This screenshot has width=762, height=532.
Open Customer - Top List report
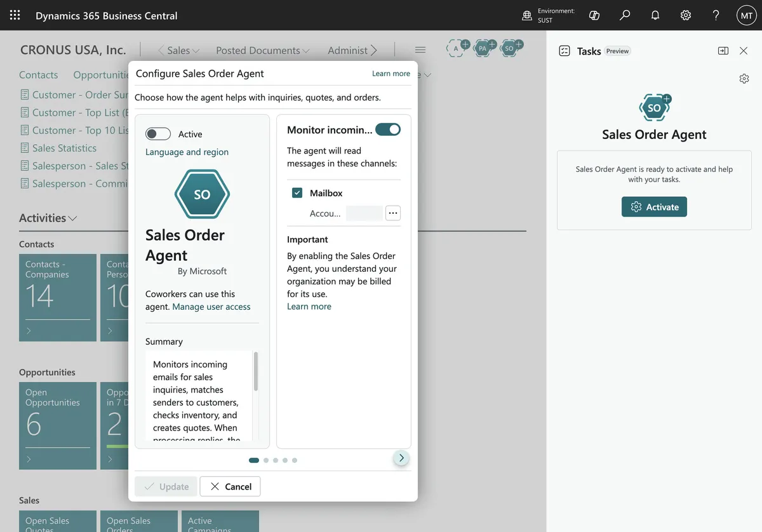[x=74, y=112]
